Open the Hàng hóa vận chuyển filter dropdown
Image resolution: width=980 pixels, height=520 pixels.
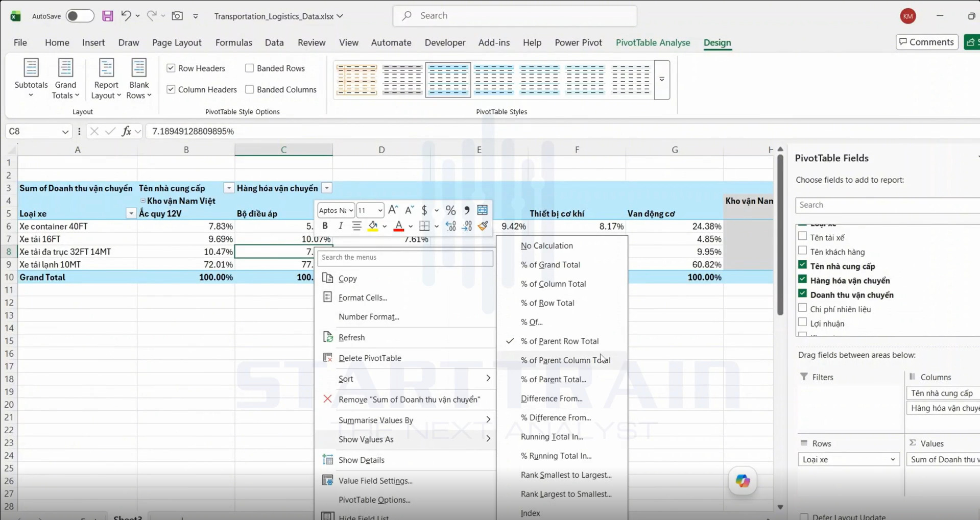click(x=327, y=188)
